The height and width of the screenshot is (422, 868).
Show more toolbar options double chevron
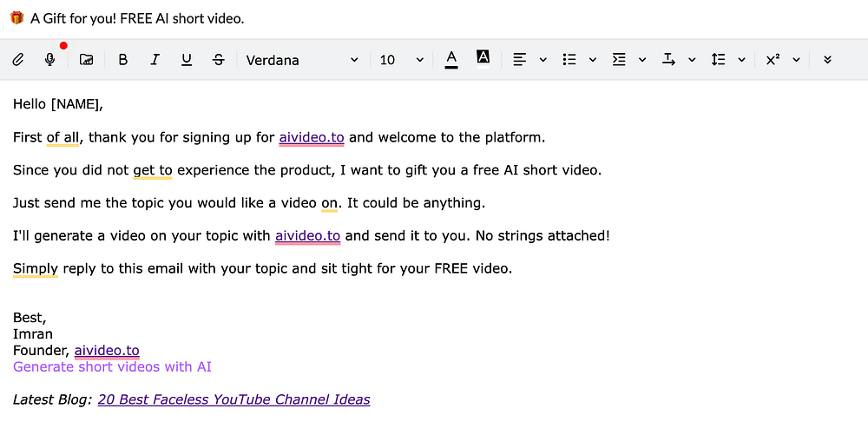pos(827,60)
